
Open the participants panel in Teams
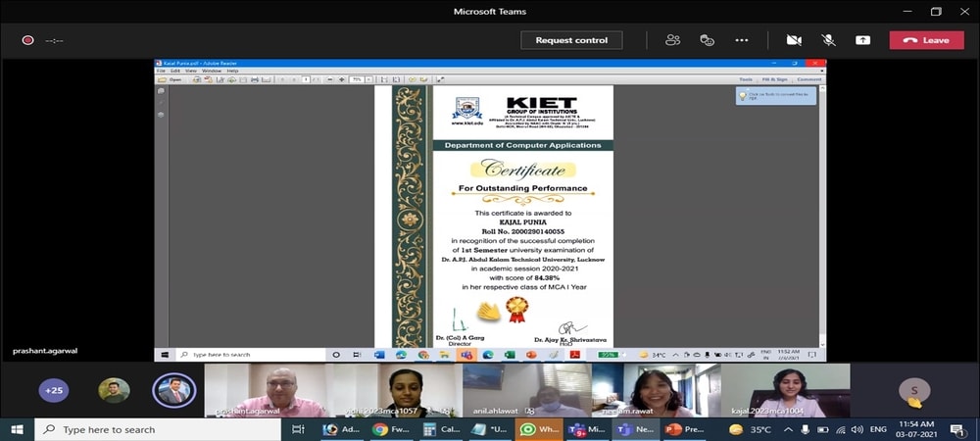click(673, 40)
